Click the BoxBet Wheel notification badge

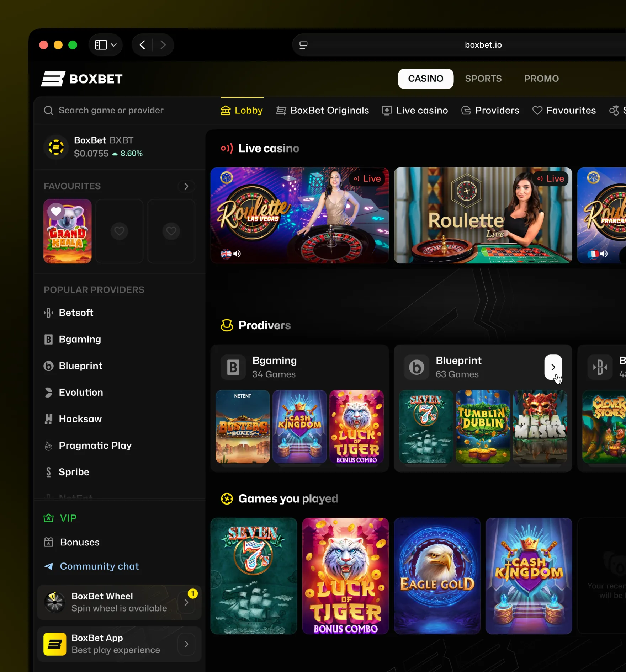193,593
